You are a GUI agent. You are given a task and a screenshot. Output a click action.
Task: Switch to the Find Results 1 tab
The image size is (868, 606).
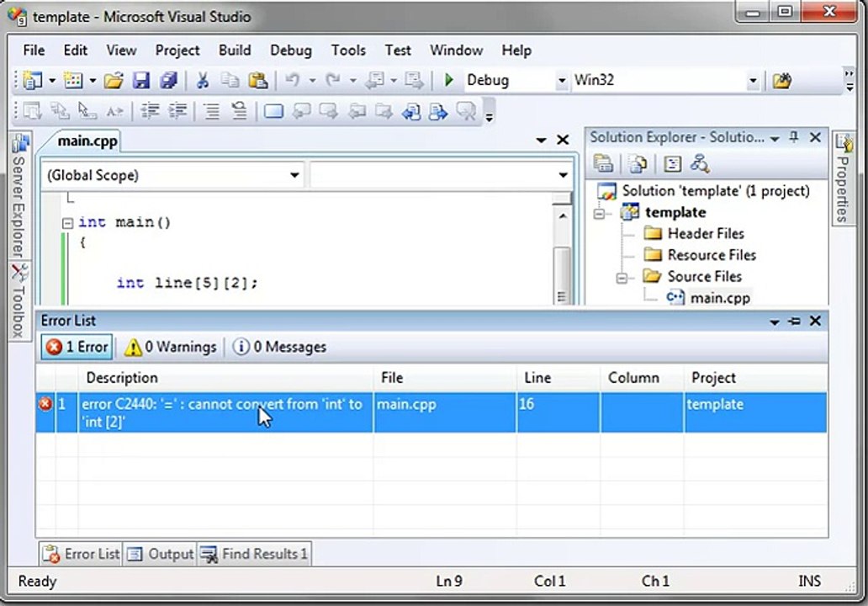(x=254, y=554)
